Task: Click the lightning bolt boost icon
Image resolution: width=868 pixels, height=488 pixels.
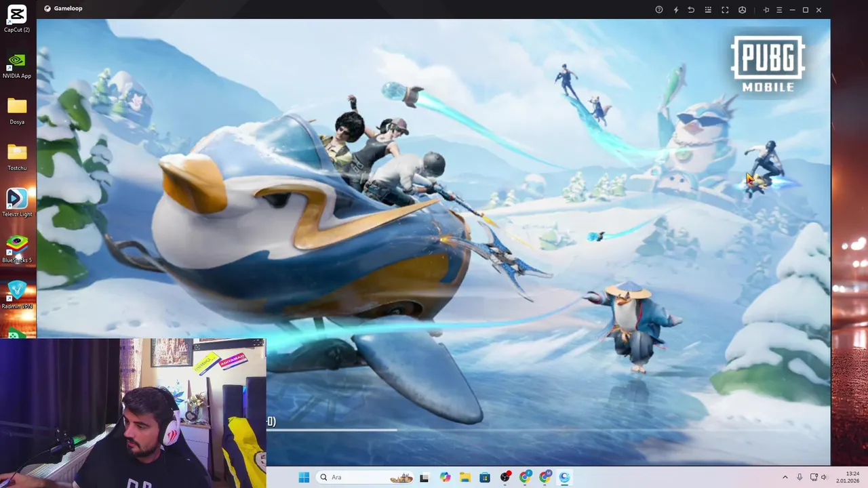Action: pyautogui.click(x=675, y=9)
